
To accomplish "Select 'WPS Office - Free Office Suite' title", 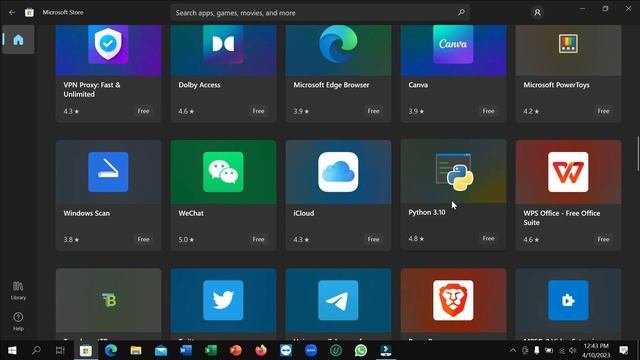I will tap(562, 218).
